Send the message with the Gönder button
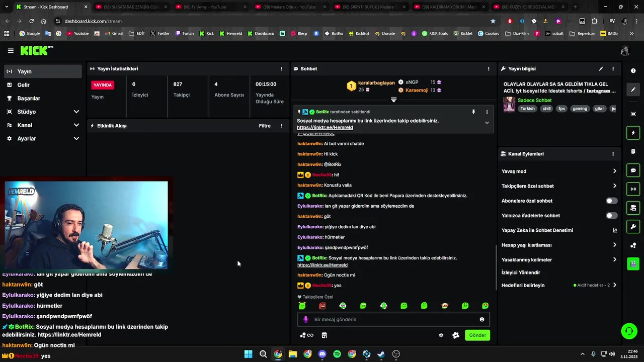The image size is (644, 362). click(x=477, y=335)
